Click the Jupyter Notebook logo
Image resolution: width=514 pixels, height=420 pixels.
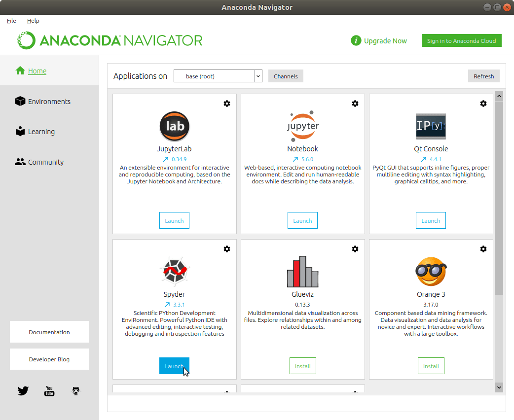pyautogui.click(x=302, y=126)
